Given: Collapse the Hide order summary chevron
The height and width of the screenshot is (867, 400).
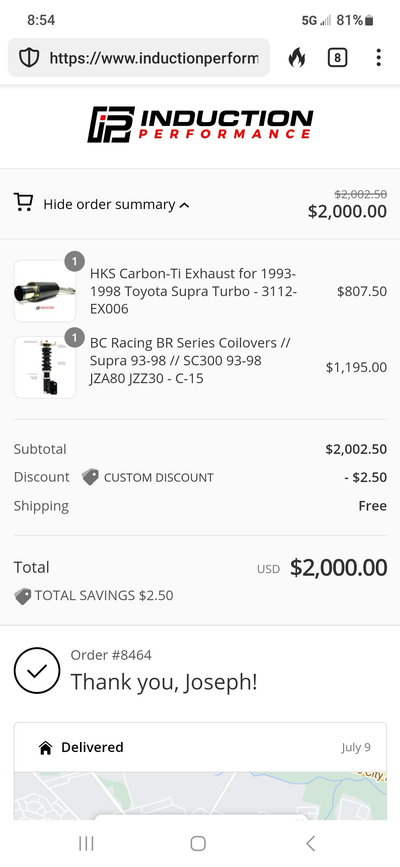Looking at the screenshot, I should pyautogui.click(x=184, y=205).
